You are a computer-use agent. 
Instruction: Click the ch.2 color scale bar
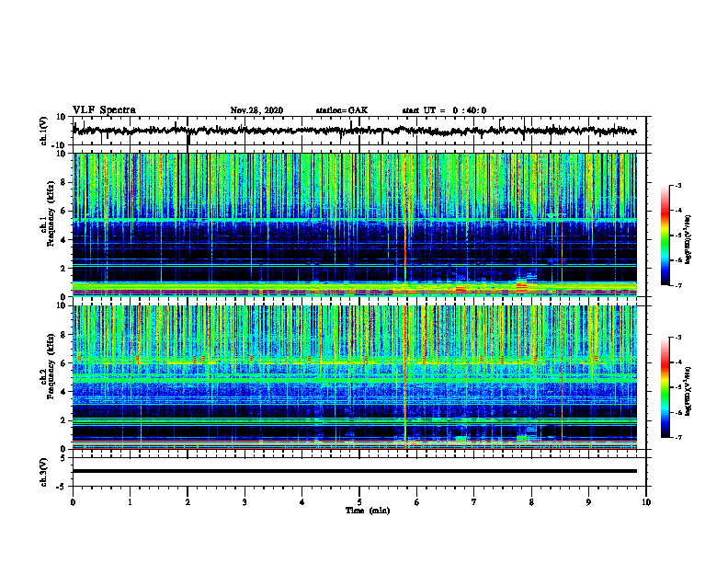(665, 387)
